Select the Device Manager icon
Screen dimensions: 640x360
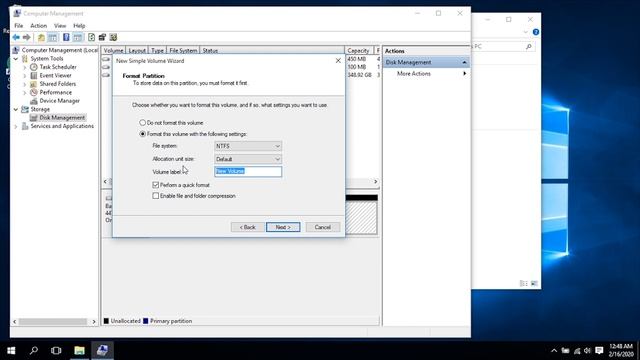[34, 101]
